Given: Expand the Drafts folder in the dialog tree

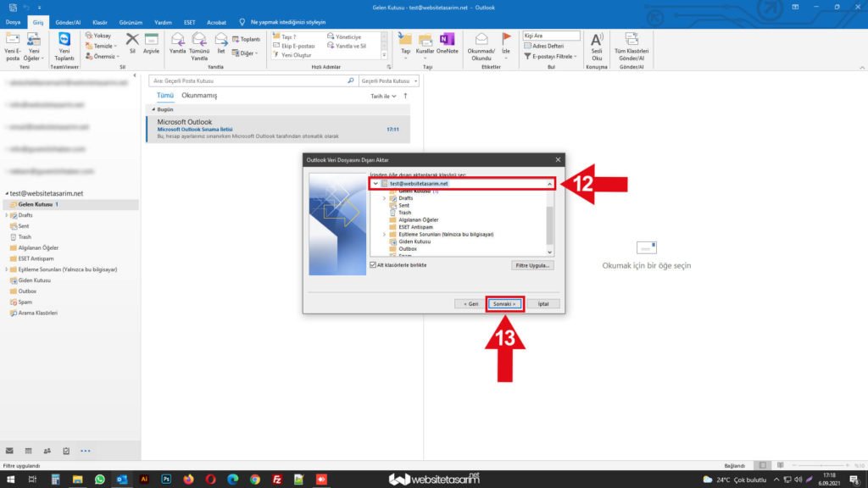Looking at the screenshot, I should [x=384, y=198].
